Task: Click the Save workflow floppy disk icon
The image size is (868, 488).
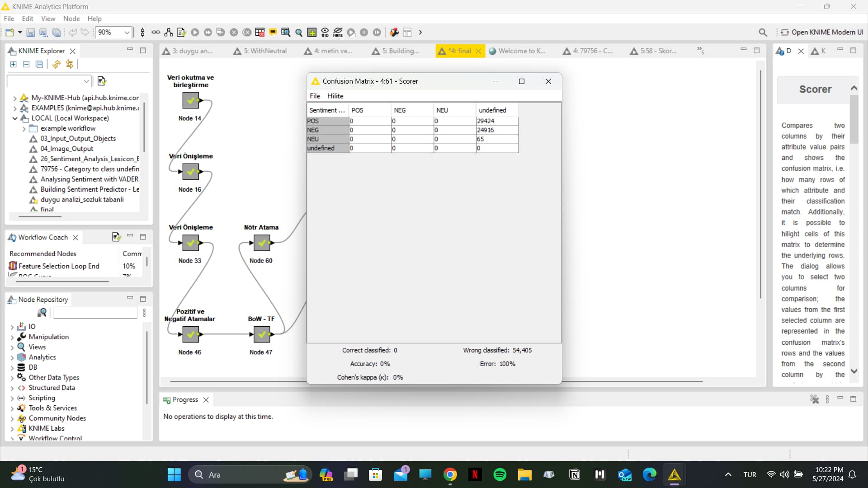Action: coord(30,32)
